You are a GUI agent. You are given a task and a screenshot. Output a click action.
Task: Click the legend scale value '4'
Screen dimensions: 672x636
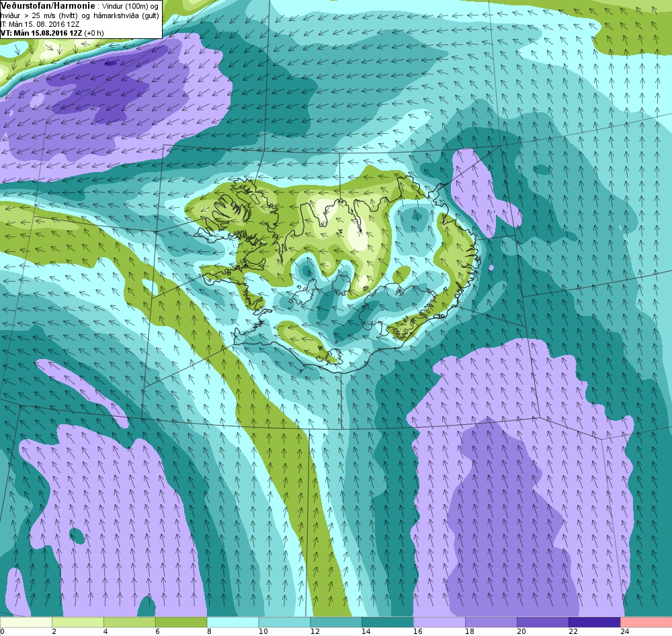click(106, 631)
